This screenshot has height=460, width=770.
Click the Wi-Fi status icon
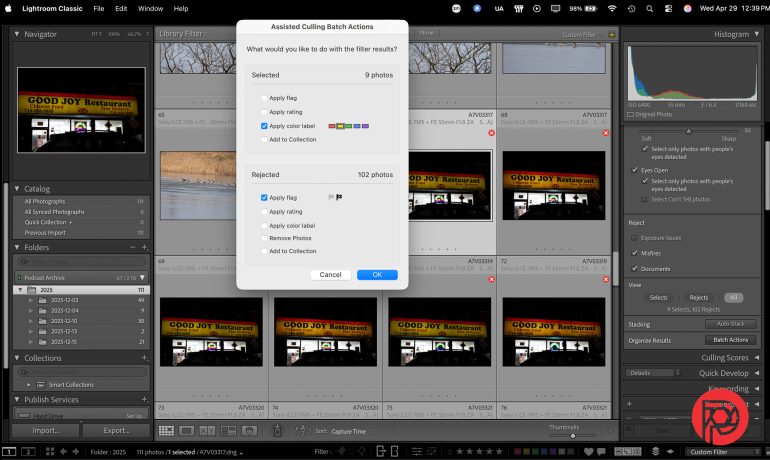pyautogui.click(x=612, y=8)
